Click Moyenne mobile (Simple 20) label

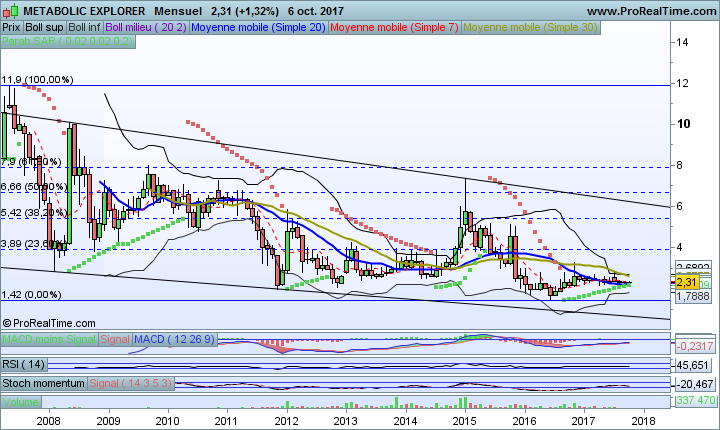[x=258, y=28]
